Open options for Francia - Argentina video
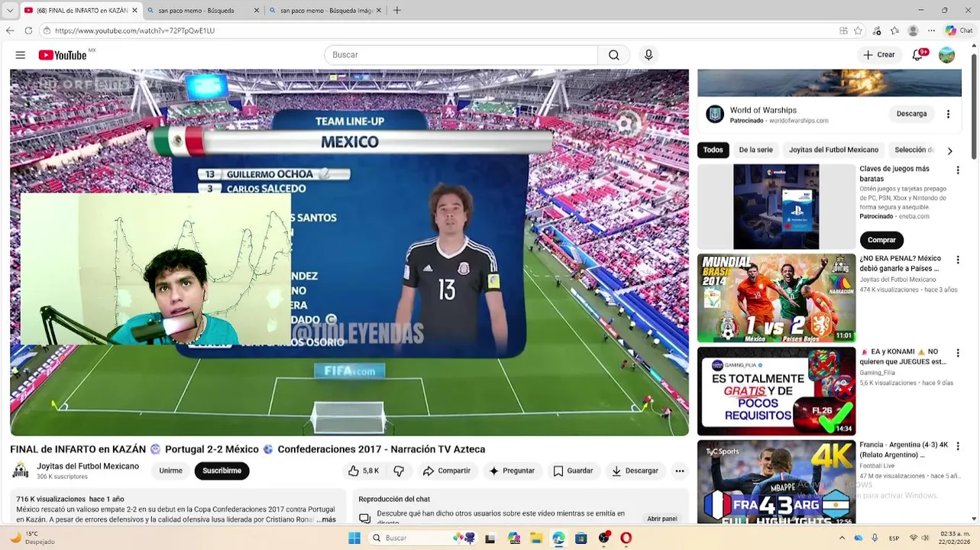Image resolution: width=980 pixels, height=550 pixels. [x=958, y=446]
